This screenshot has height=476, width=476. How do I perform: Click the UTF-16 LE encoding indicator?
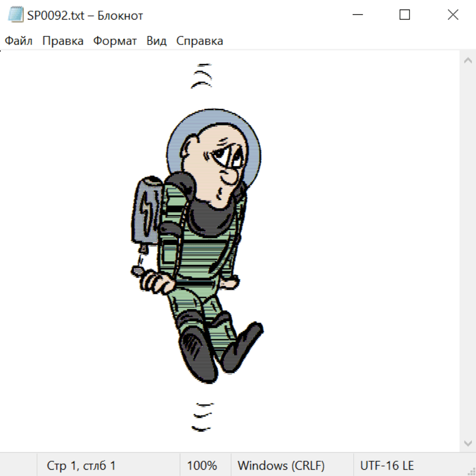coord(387,466)
